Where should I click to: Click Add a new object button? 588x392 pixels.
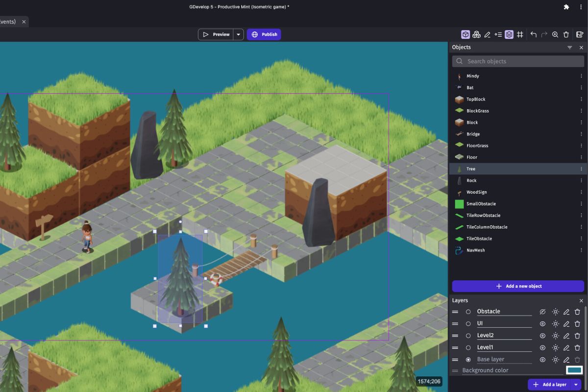click(x=518, y=286)
